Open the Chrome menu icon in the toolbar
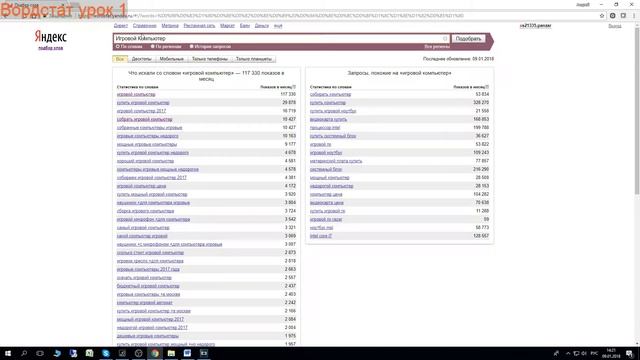This screenshot has height=360, width=640. coord(634,16)
